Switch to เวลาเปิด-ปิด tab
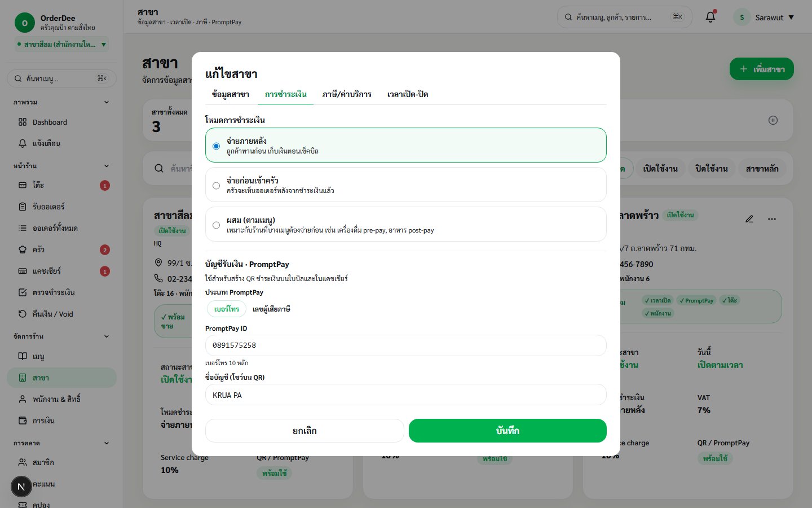 408,94
